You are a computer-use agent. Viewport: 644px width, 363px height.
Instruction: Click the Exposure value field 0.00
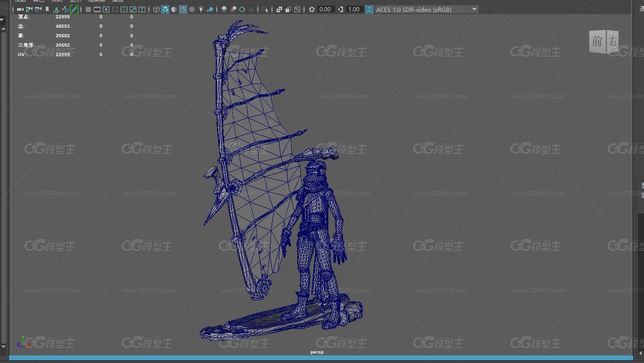click(325, 9)
